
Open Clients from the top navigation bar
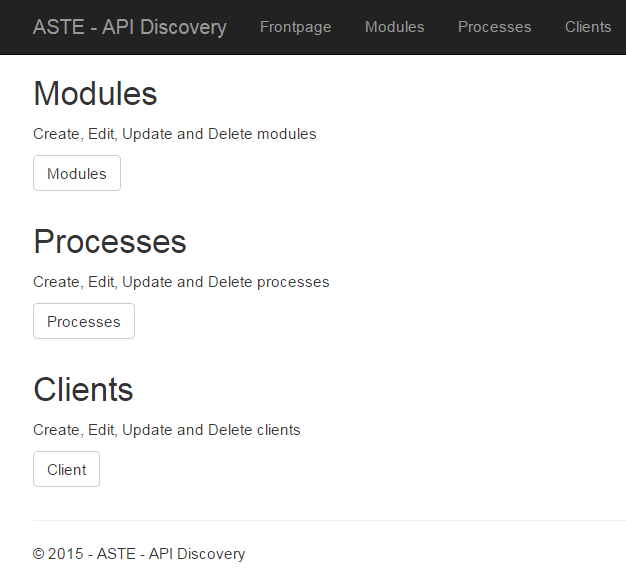tap(588, 27)
